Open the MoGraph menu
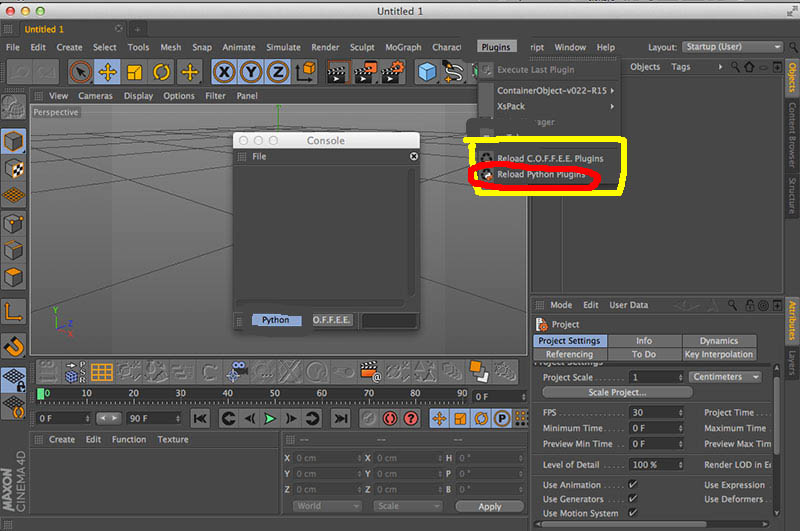This screenshot has height=531, width=800. (403, 47)
